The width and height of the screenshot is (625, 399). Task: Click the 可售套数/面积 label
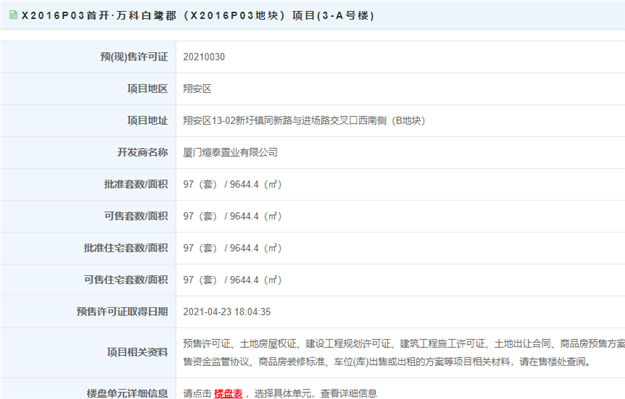pyautogui.click(x=136, y=216)
